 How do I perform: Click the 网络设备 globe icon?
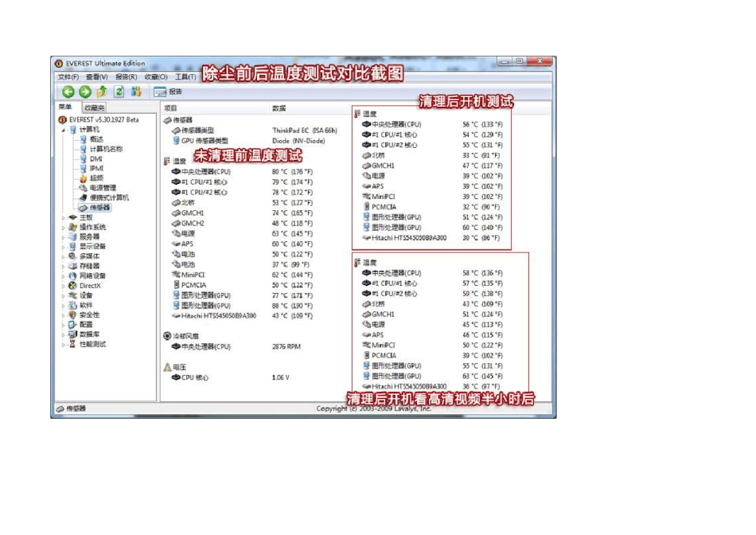(x=72, y=275)
